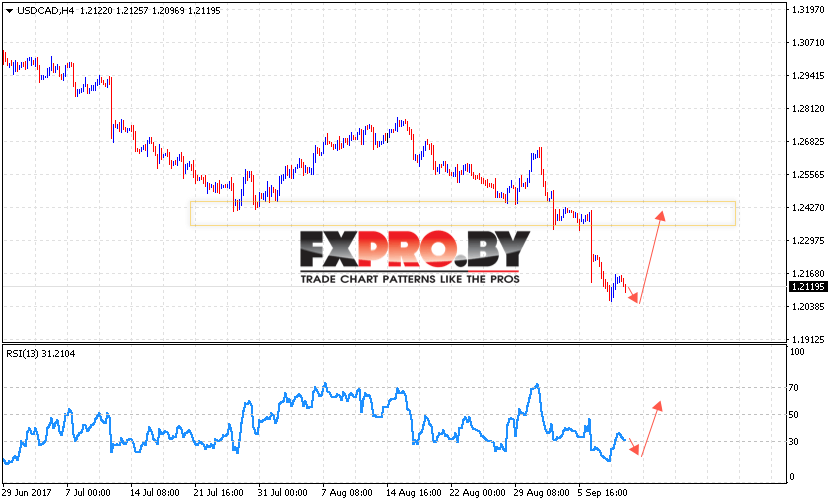
Task: Click the 1.31970 price axis label
Action: tap(808, 10)
